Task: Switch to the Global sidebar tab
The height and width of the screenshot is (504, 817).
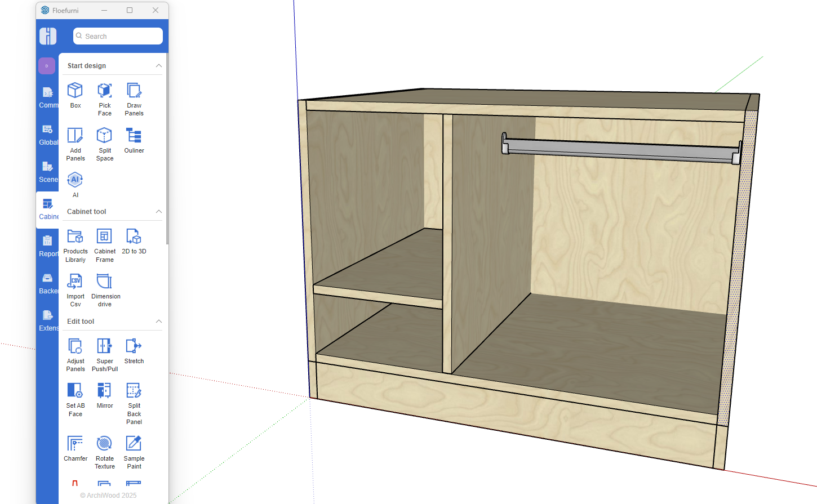Action: click(x=48, y=135)
